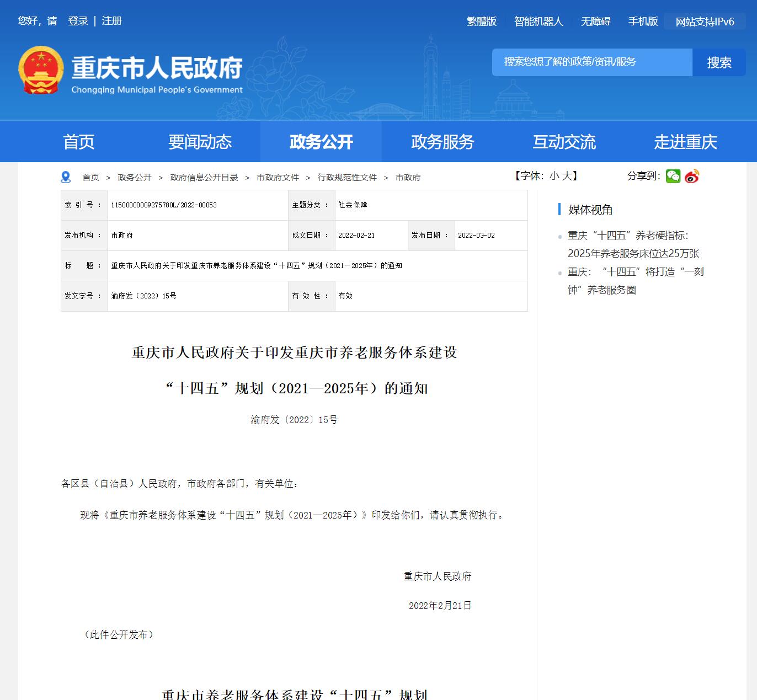Switch to 繁體版 traditional Chinese
The height and width of the screenshot is (700, 757).
[x=481, y=21]
